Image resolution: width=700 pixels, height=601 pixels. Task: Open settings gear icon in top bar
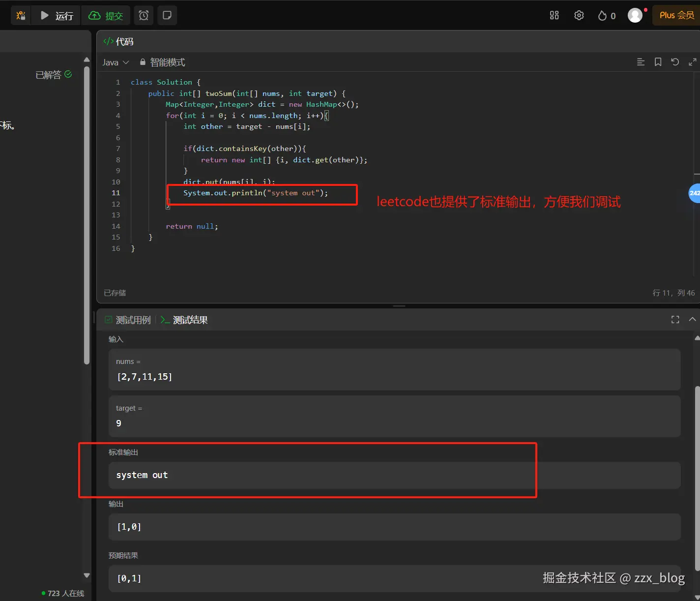[x=579, y=15]
